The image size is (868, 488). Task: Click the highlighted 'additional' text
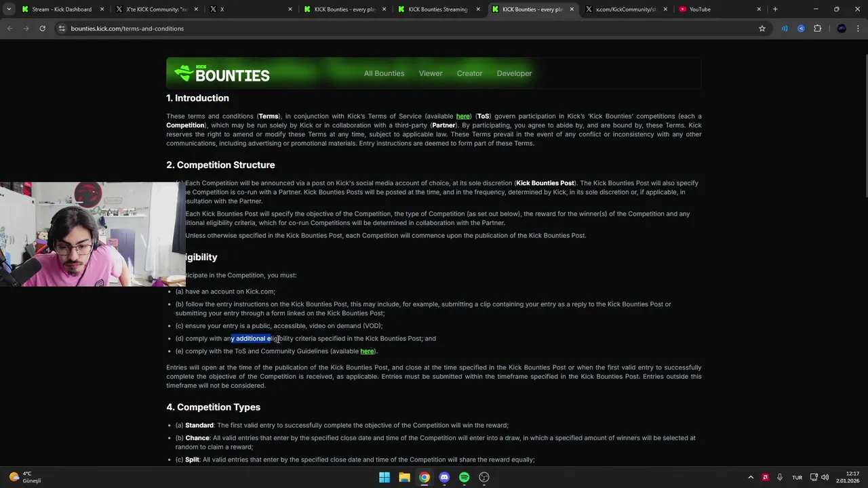click(250, 338)
